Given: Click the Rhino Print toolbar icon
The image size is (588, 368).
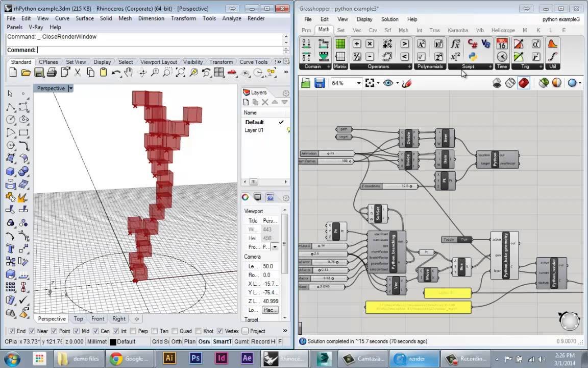Looking at the screenshot, I should 52,72.
